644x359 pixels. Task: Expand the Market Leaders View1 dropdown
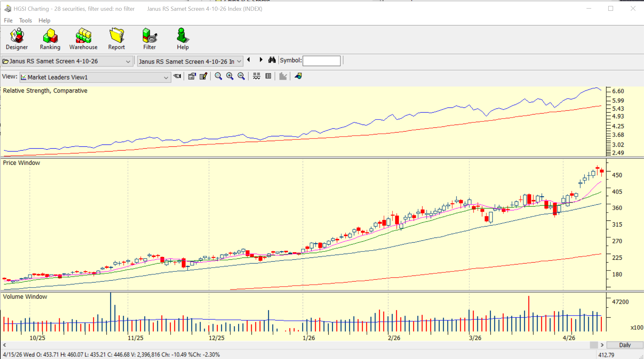pyautogui.click(x=166, y=77)
